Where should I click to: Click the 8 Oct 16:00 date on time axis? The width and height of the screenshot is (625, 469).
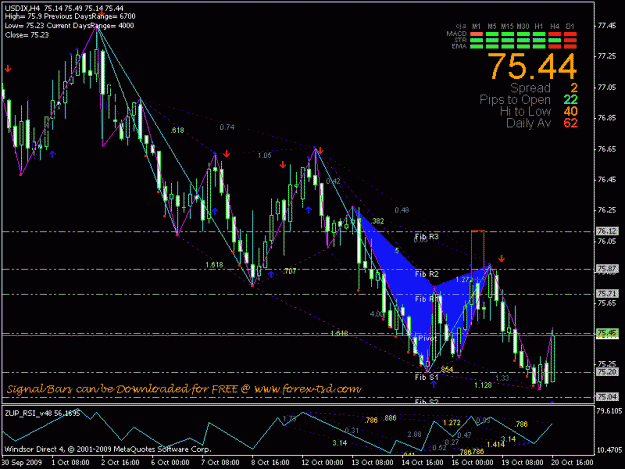pyautogui.click(x=270, y=463)
